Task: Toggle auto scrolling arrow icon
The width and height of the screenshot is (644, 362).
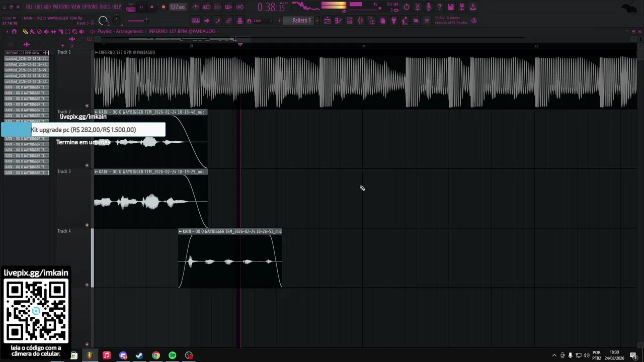Action: point(206,21)
